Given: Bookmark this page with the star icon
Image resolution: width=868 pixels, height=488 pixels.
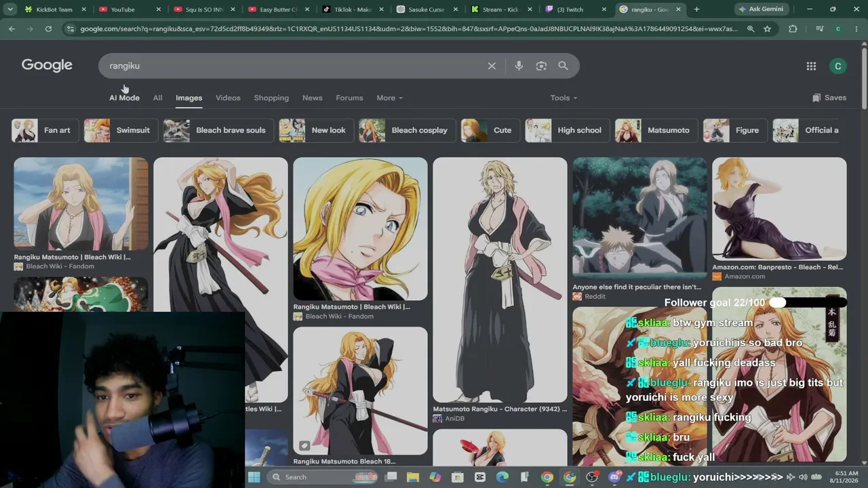Looking at the screenshot, I should (x=767, y=29).
